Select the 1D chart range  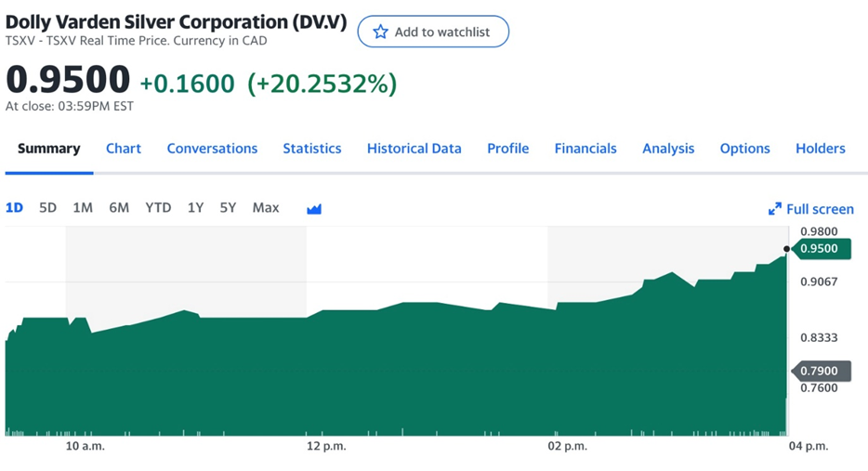14,208
